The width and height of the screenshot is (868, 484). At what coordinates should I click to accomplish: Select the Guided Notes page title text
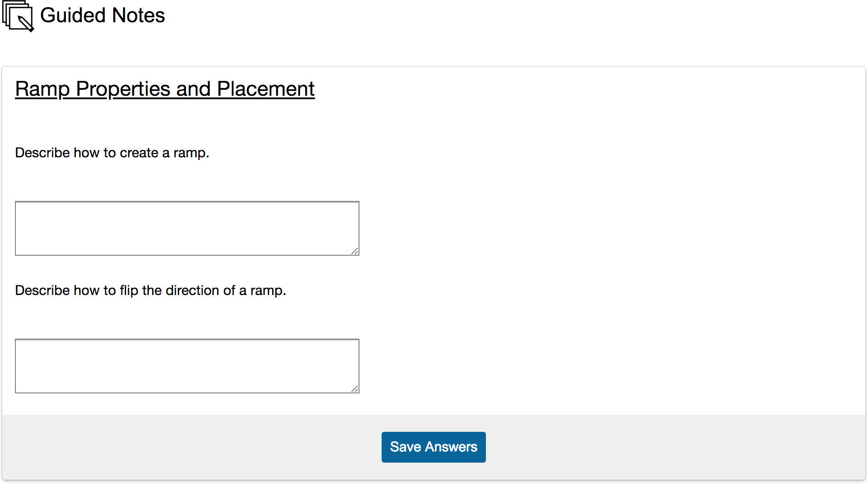pyautogui.click(x=103, y=15)
